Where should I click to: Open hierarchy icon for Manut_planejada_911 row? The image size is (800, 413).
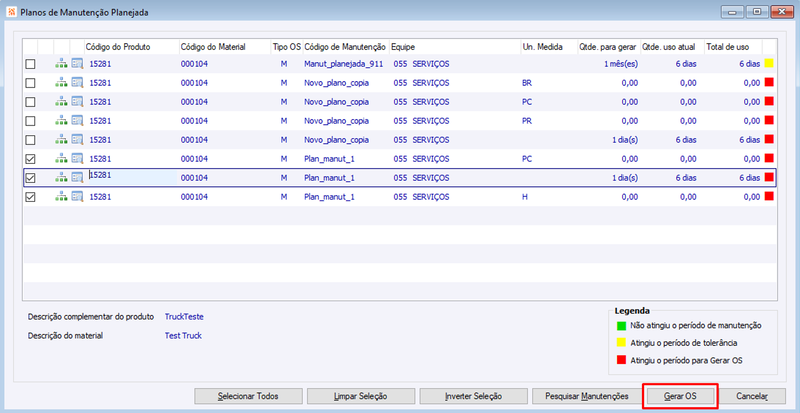(61, 64)
